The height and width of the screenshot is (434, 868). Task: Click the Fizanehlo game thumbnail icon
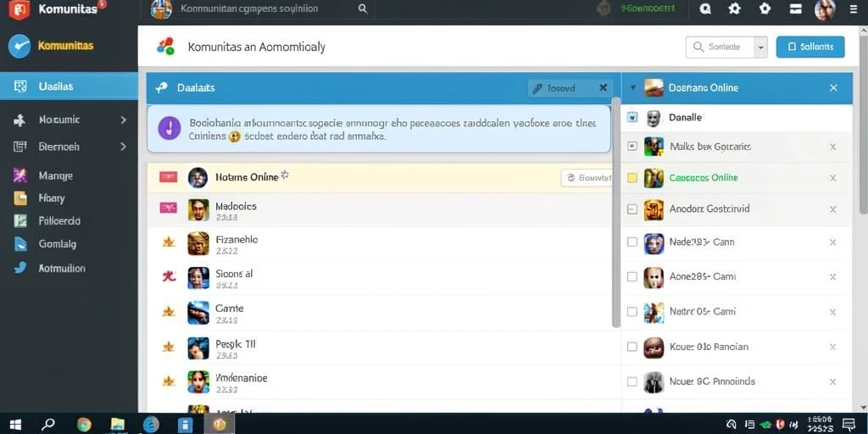tap(198, 243)
